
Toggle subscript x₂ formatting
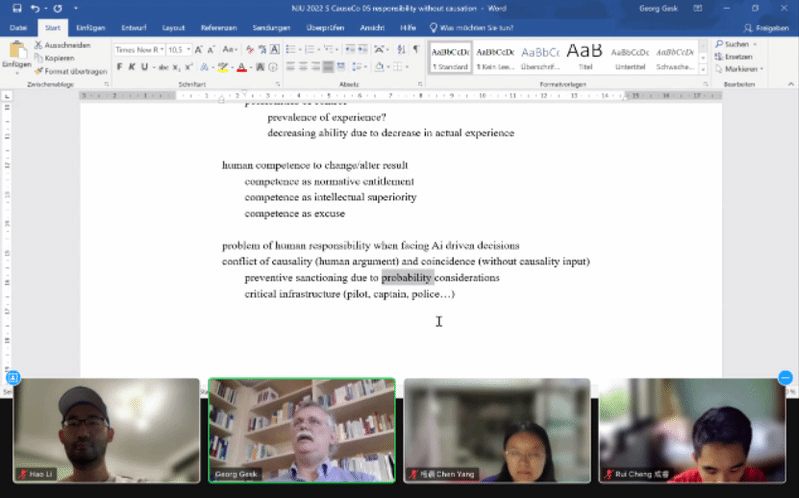(x=176, y=67)
